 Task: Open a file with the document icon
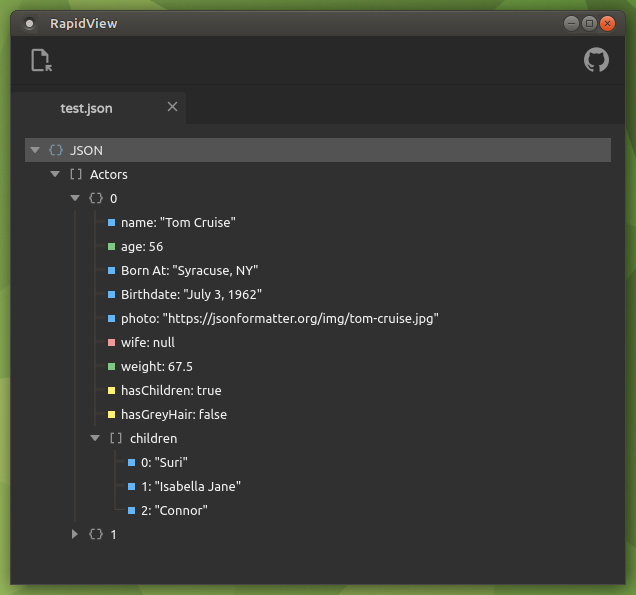[x=42, y=60]
